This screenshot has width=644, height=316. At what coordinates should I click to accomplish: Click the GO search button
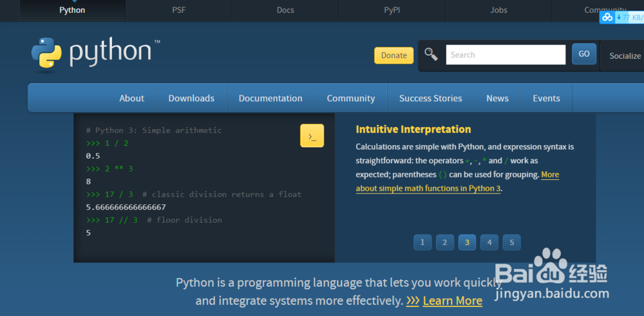tap(584, 54)
